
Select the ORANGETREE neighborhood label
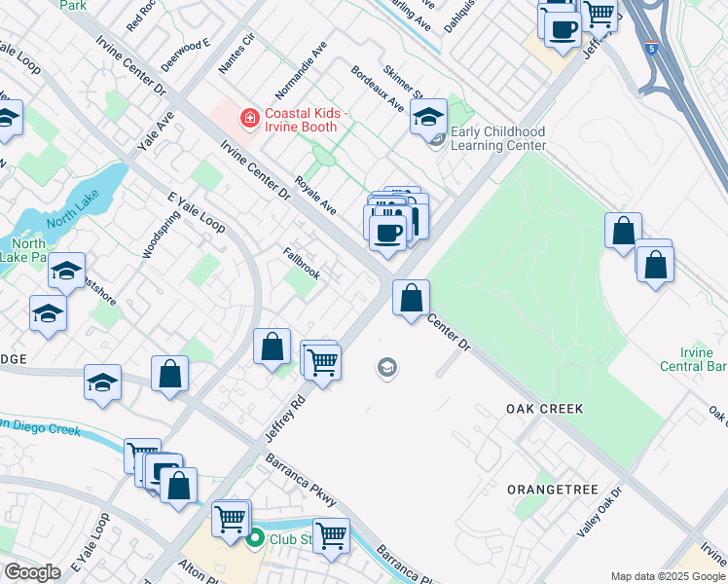tap(553, 490)
